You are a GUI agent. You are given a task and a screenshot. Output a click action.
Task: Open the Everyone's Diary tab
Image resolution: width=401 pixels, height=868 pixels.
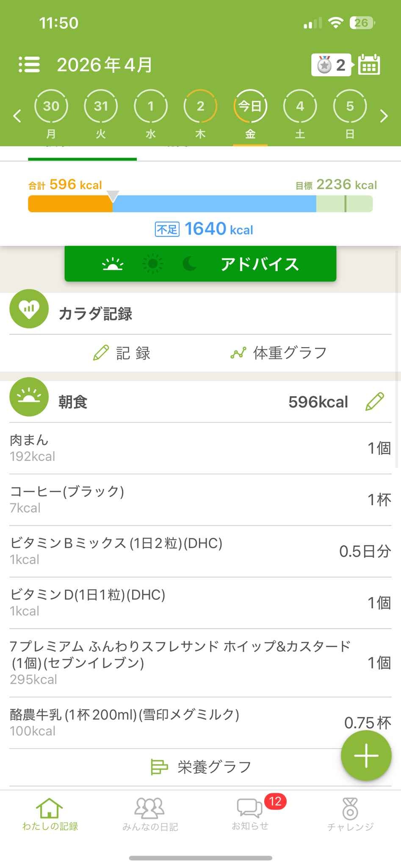pyautogui.click(x=150, y=814)
